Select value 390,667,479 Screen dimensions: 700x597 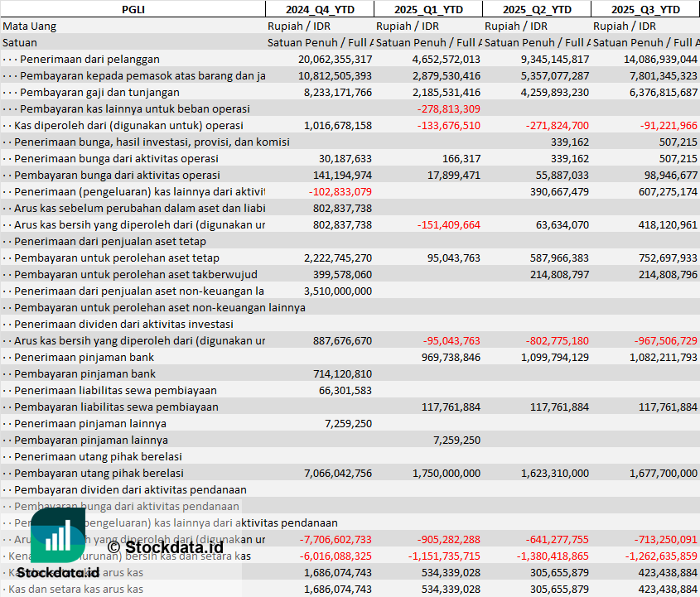[559, 191]
